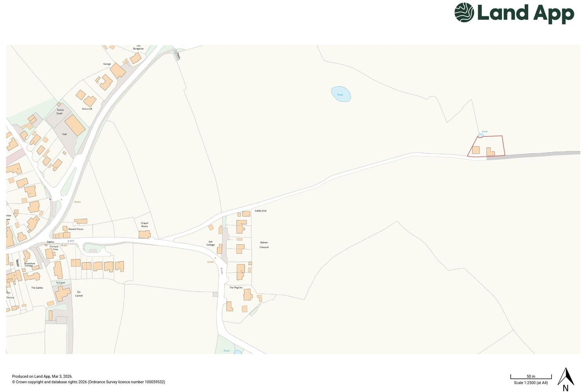583x392 pixels.
Task: Click the north arrow compass symbol
Action: coord(565,379)
